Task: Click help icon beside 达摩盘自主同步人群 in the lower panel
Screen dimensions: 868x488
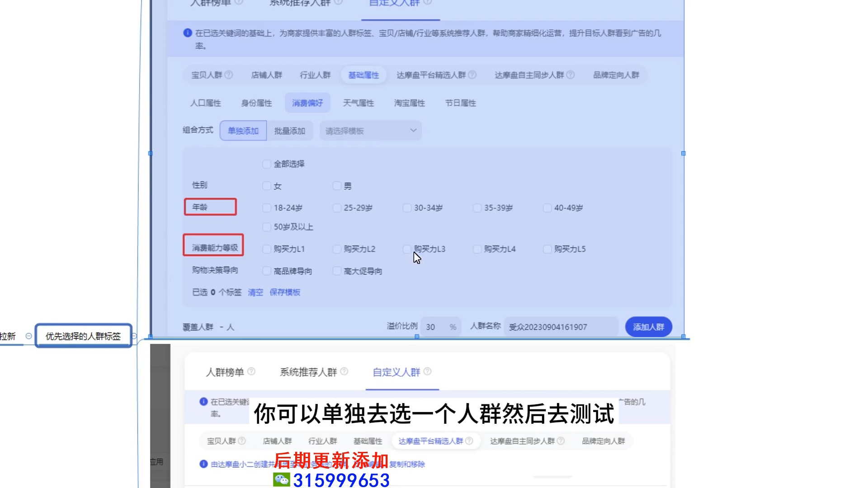Action: (x=561, y=441)
